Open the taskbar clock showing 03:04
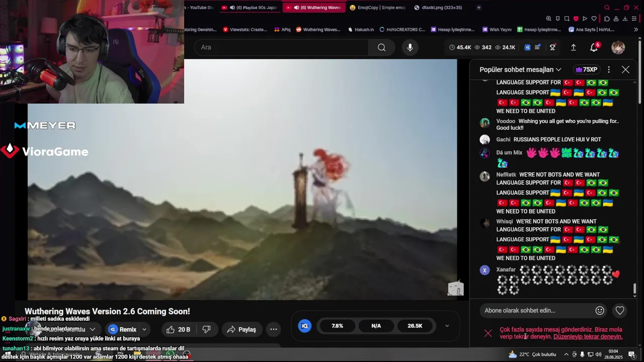The image size is (644, 362). (x=613, y=354)
